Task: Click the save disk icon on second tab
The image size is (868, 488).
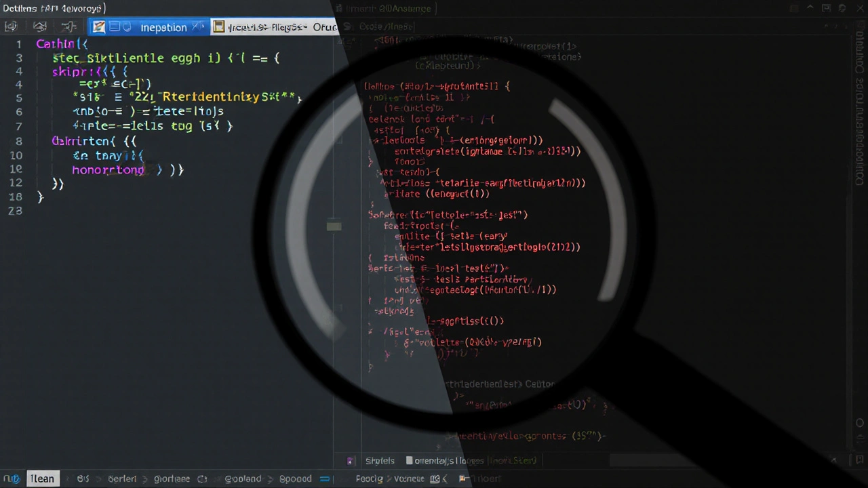Action: [x=218, y=27]
